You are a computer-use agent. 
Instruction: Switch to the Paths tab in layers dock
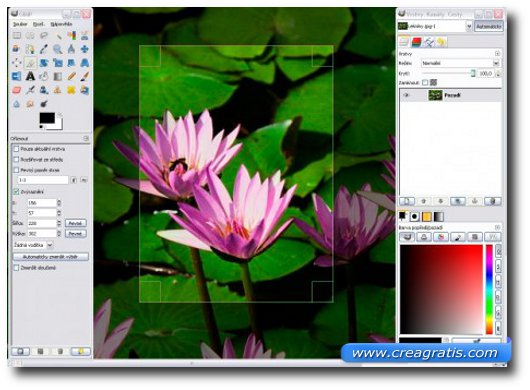pyautogui.click(x=429, y=42)
